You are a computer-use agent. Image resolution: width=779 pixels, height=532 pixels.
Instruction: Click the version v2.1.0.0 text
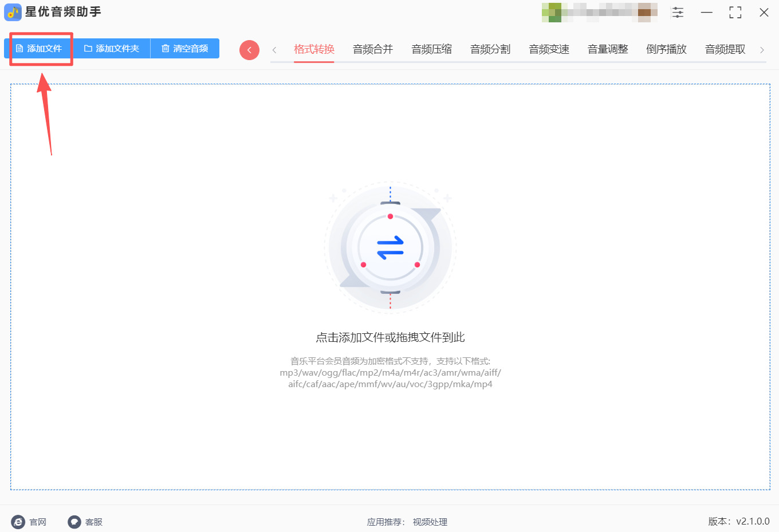coord(739,521)
